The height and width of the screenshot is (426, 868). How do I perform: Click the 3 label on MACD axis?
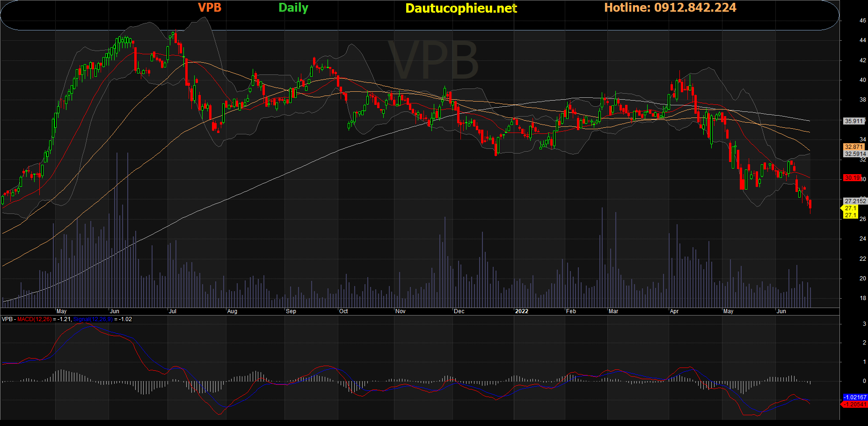point(864,324)
